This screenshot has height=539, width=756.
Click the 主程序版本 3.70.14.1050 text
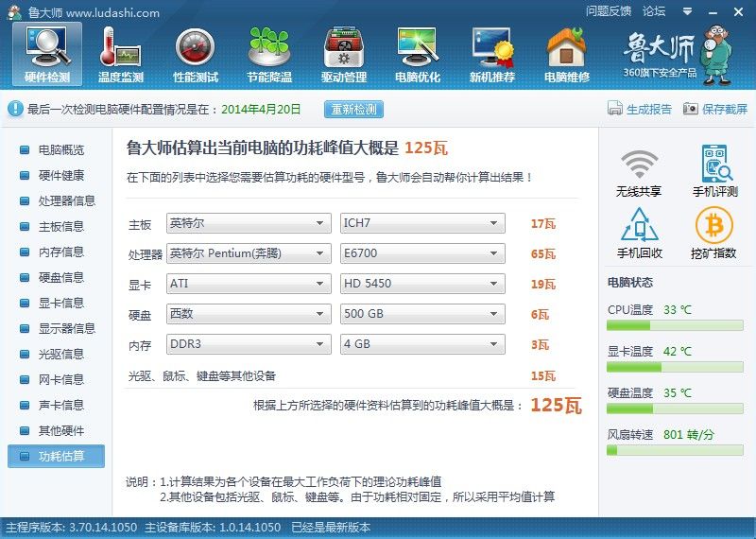click(71, 528)
